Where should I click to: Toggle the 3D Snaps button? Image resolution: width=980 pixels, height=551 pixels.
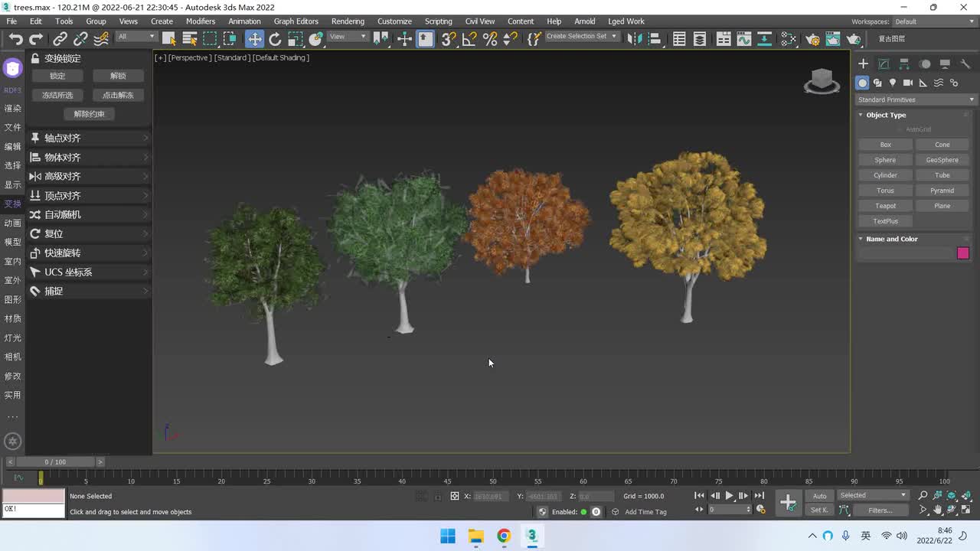(449, 39)
